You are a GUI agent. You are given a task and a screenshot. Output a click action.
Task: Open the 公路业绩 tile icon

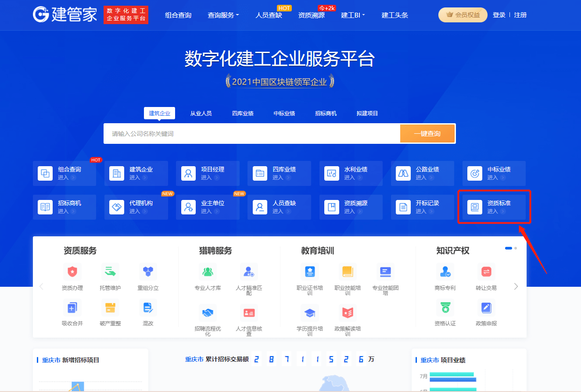[x=403, y=173]
